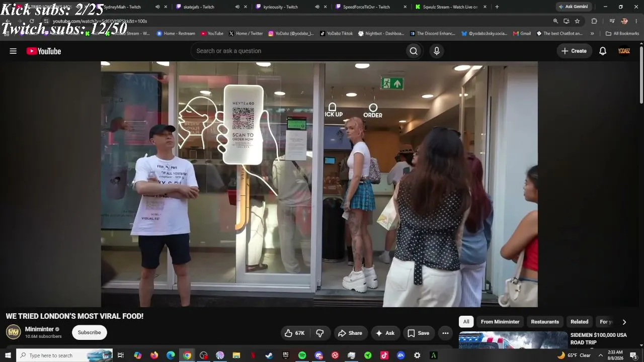644x362 pixels.
Task: Open Chrome zoom magnifier in address bar
Action: pyautogui.click(x=555, y=21)
